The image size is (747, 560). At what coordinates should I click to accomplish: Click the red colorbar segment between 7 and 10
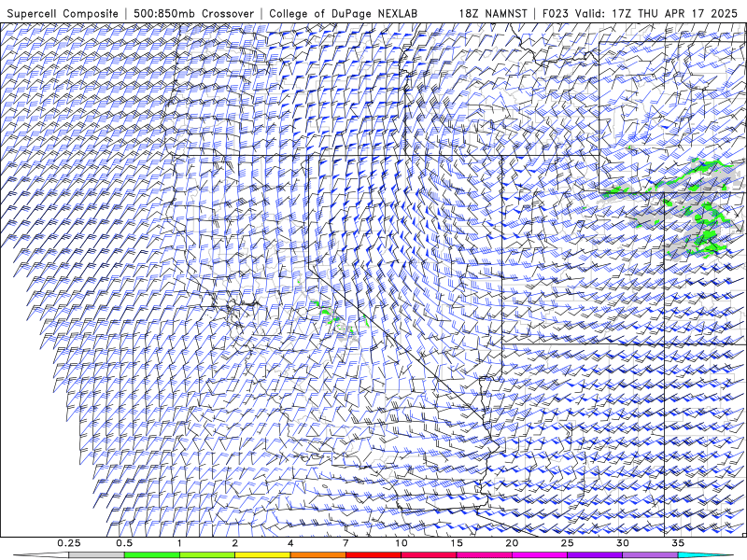coord(373,555)
